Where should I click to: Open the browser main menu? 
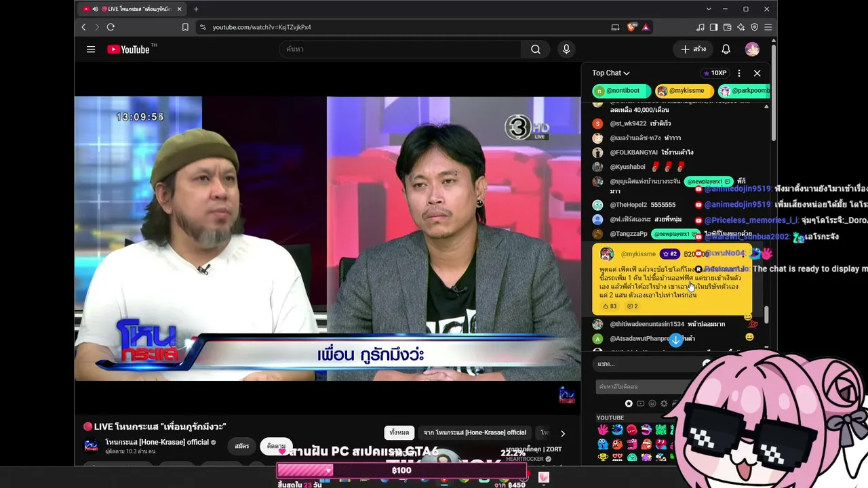click(768, 27)
